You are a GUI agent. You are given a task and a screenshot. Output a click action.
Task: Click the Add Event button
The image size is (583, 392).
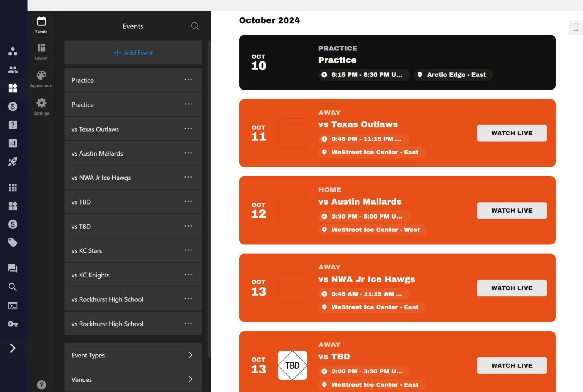click(133, 52)
